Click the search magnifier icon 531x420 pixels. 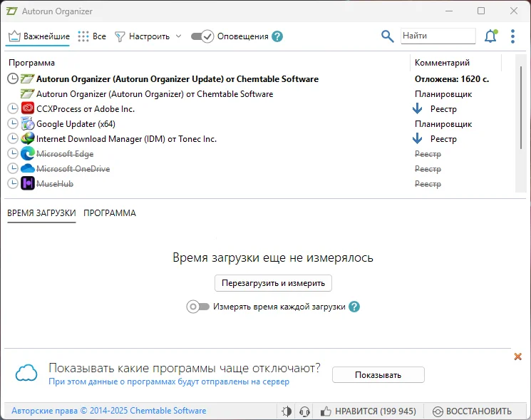[387, 36]
